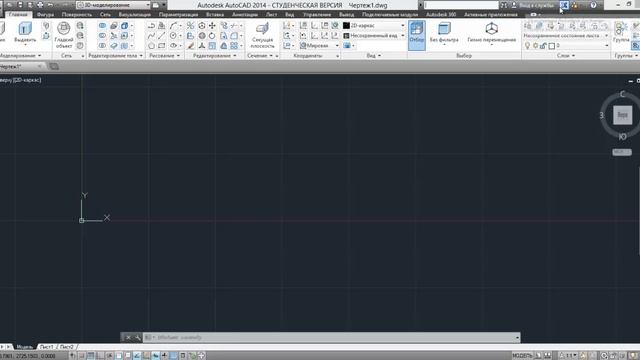Screen dimensions: 640x360
Task: Open the 2D-каркас visual style dropdown
Action: [374, 25]
